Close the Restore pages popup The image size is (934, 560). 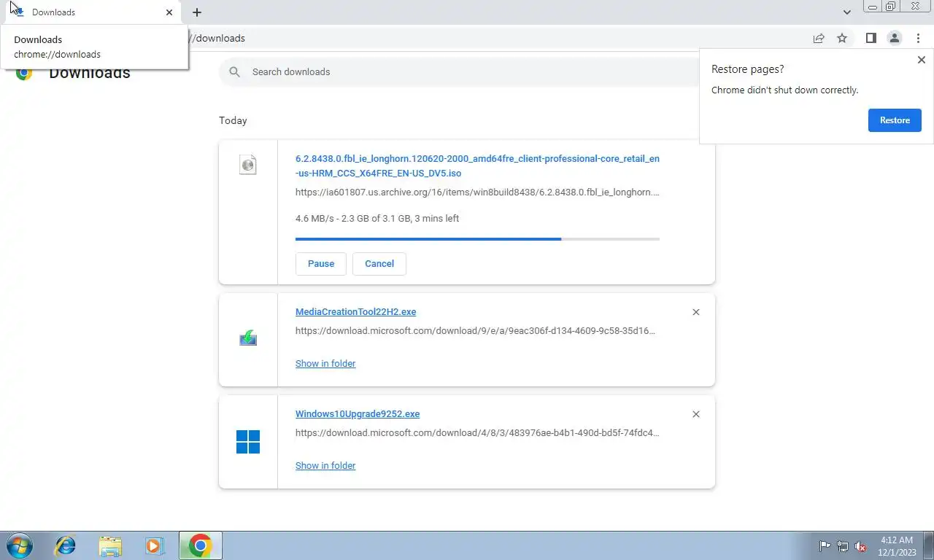click(921, 60)
